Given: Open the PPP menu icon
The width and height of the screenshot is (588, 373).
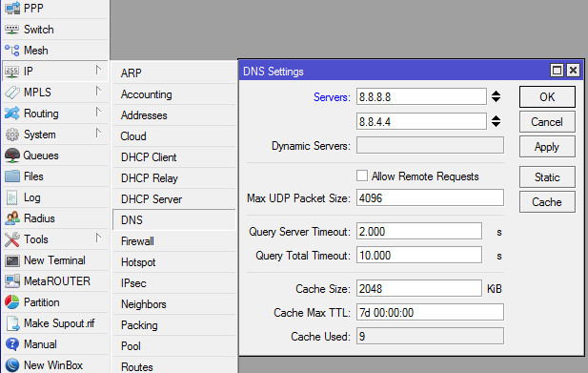Looking at the screenshot, I should pyautogui.click(x=12, y=8).
